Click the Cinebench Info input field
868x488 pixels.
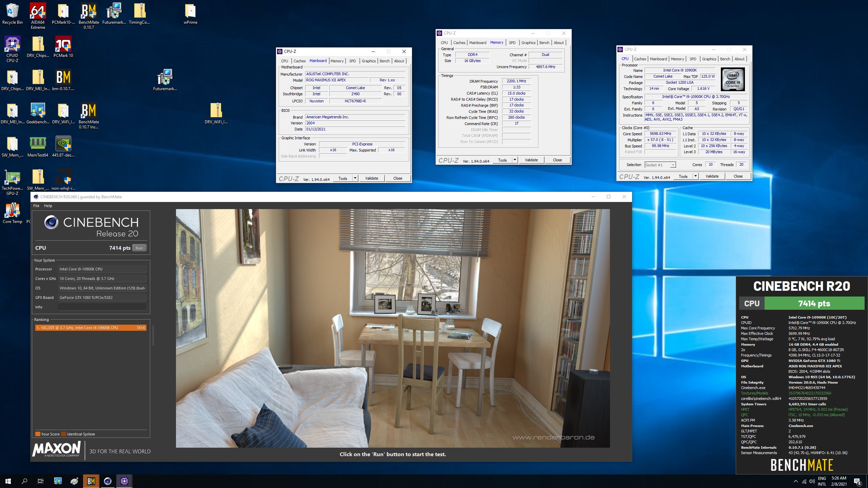(x=102, y=307)
